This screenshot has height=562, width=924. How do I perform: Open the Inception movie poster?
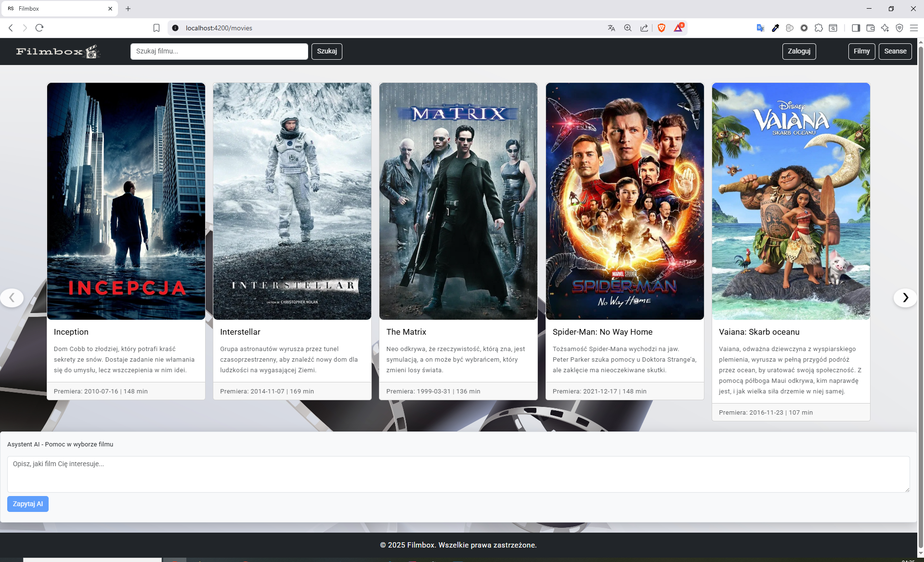(126, 201)
